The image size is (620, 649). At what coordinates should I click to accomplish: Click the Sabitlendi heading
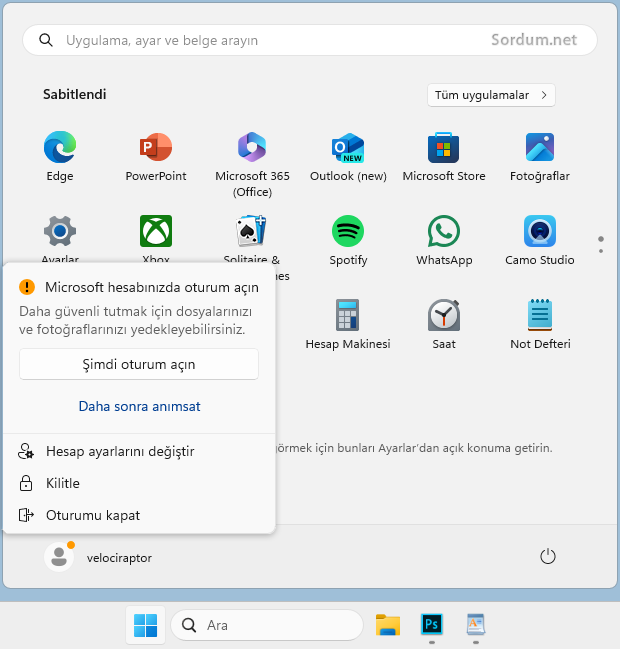pos(74,94)
